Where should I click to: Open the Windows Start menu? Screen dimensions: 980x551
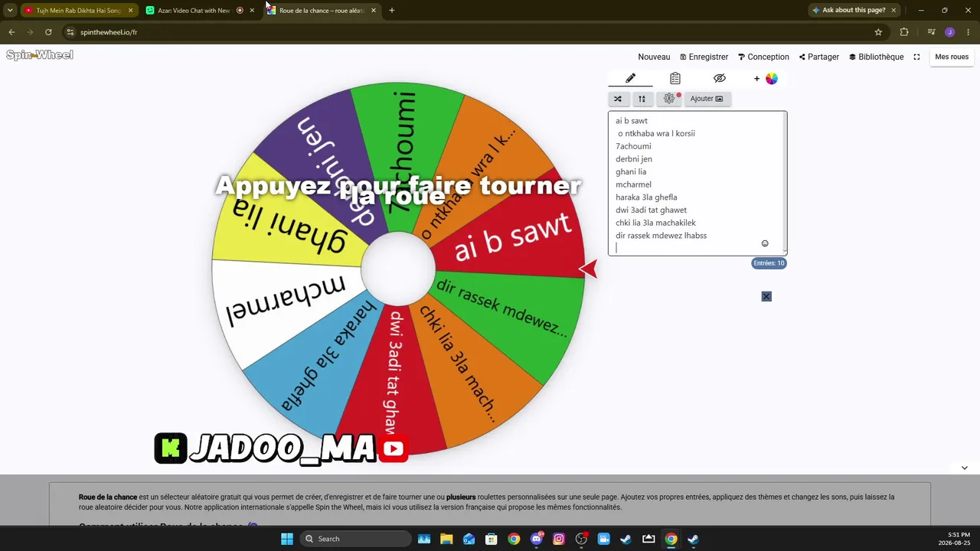pos(286,539)
